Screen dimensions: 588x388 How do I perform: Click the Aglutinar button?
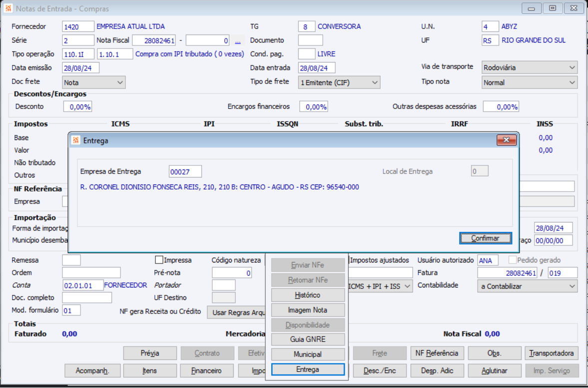click(495, 370)
